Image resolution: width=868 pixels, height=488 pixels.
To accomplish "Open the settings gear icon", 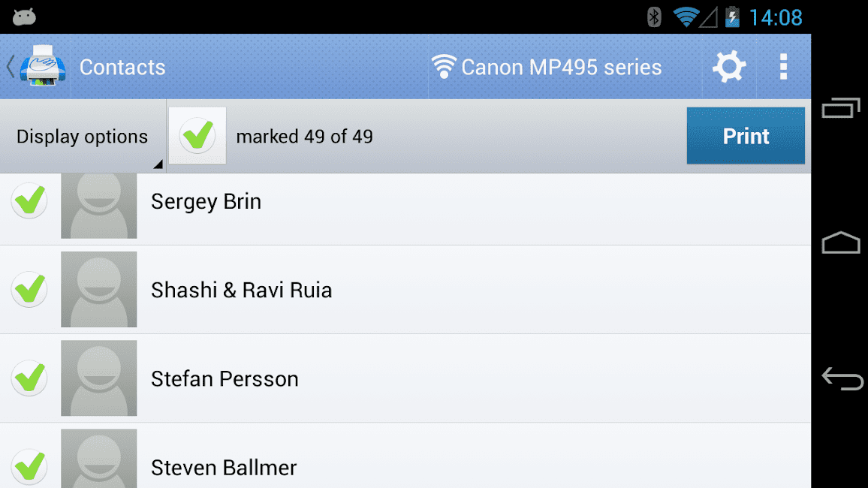I will pyautogui.click(x=729, y=67).
